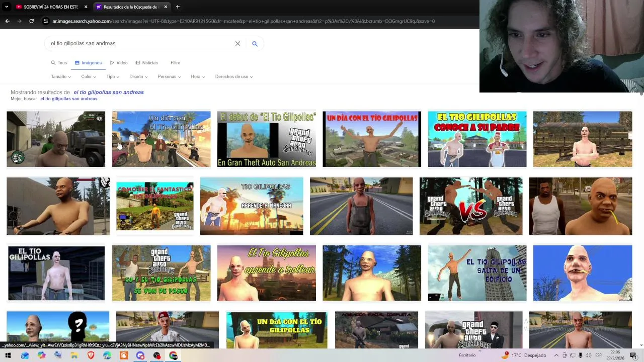Open thumbnail with question mark silhouette
644x362 pixels.
pos(58,329)
